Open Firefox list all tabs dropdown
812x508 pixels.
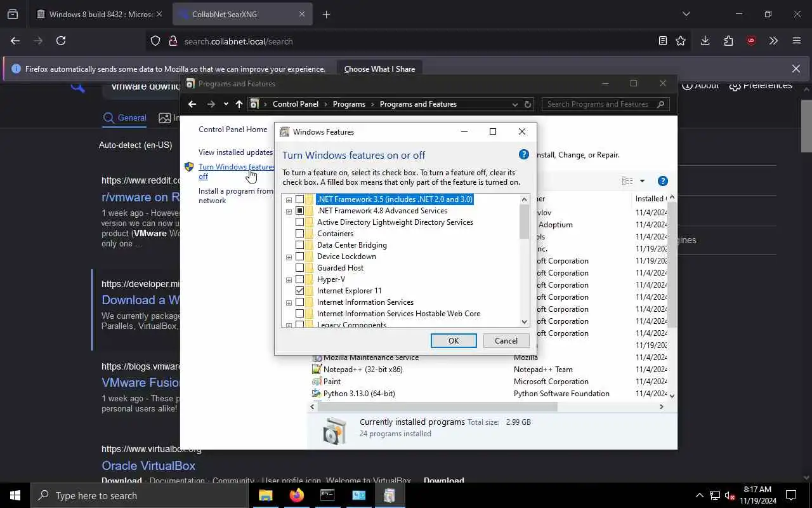686,14
